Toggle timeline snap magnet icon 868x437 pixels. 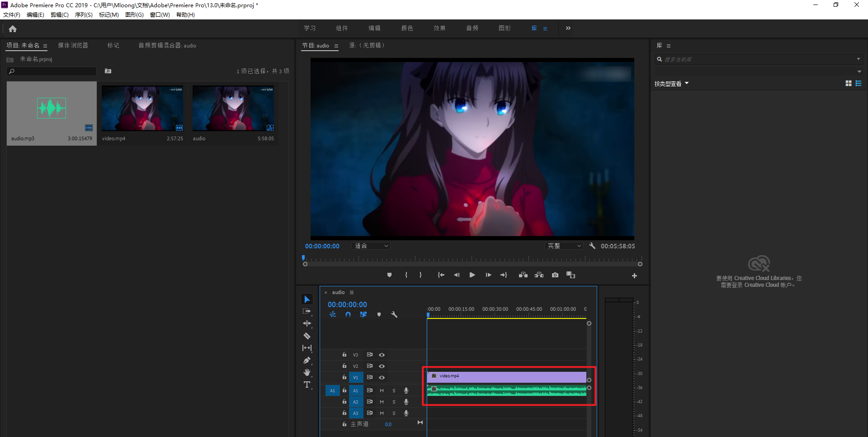pyautogui.click(x=348, y=314)
